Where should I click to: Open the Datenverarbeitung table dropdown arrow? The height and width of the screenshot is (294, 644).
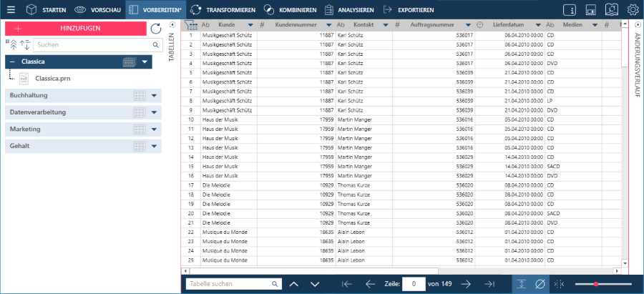click(154, 112)
